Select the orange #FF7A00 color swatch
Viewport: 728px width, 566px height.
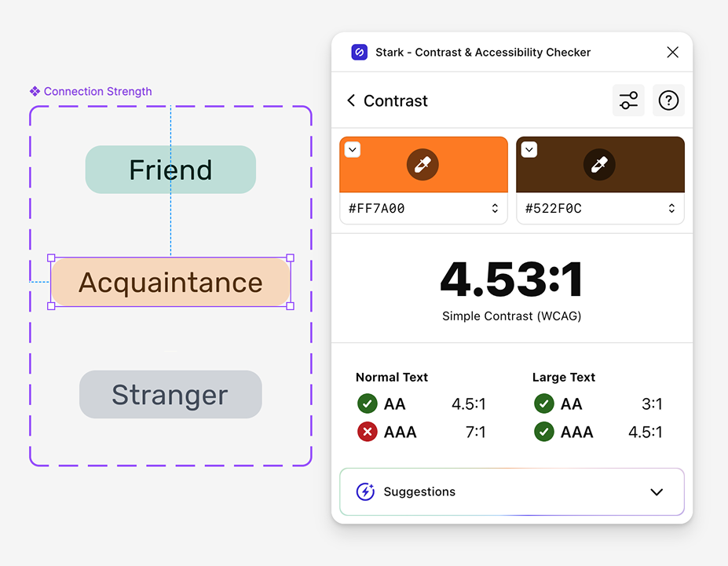[423, 165]
